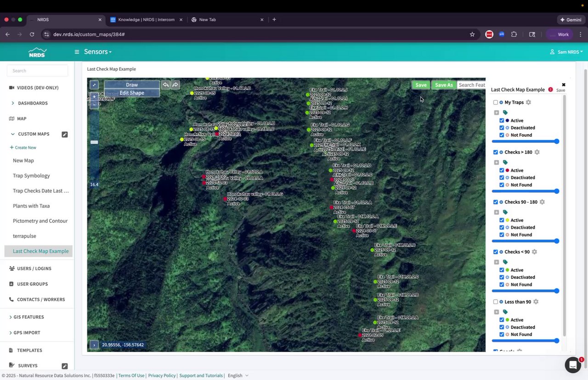Click the X icon above Save in layer panel
Screen dimensions: 588x380
point(564,85)
